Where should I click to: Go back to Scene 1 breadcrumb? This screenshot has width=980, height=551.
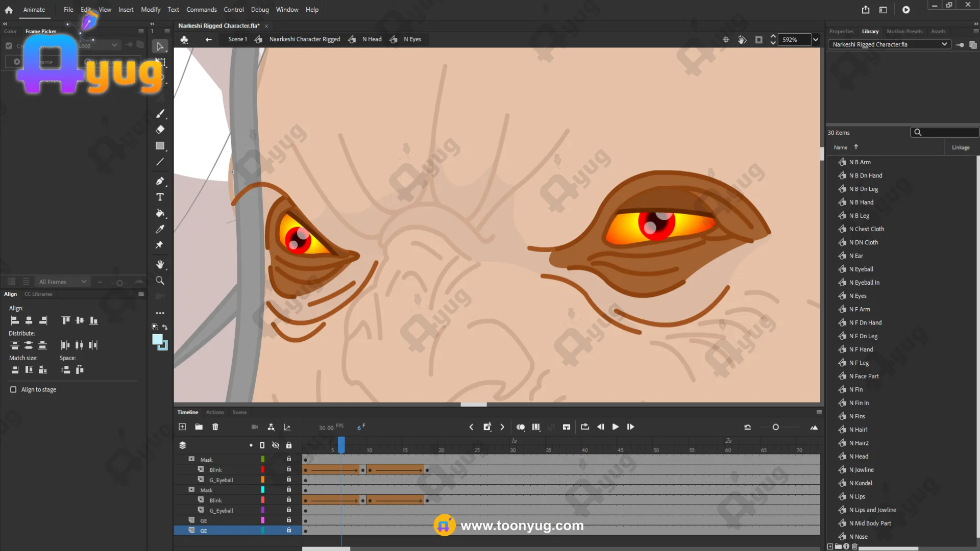[237, 39]
